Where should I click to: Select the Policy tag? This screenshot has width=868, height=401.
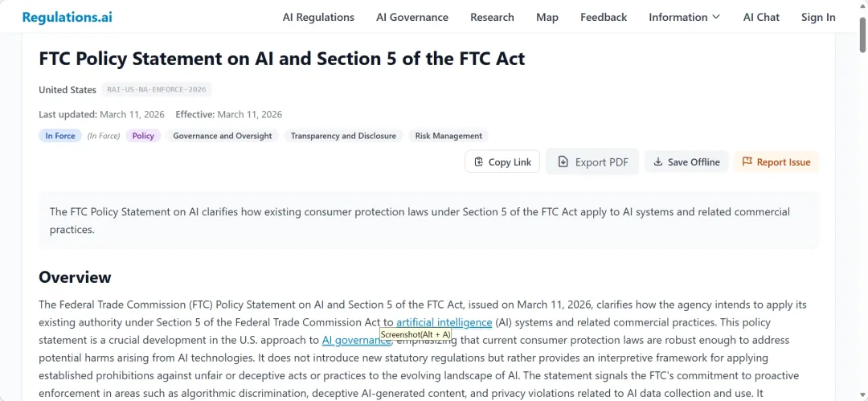143,136
